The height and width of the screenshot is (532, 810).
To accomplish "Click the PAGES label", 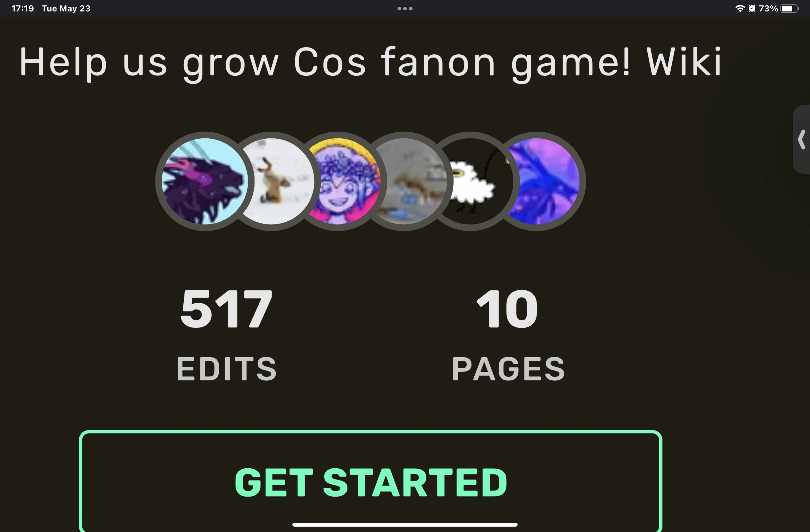I will pos(508,369).
